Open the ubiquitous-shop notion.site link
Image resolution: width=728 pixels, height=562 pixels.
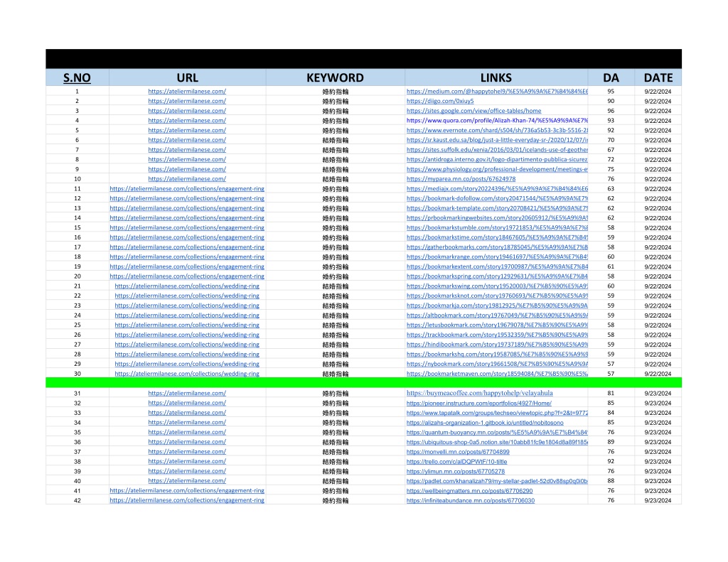click(x=497, y=442)
